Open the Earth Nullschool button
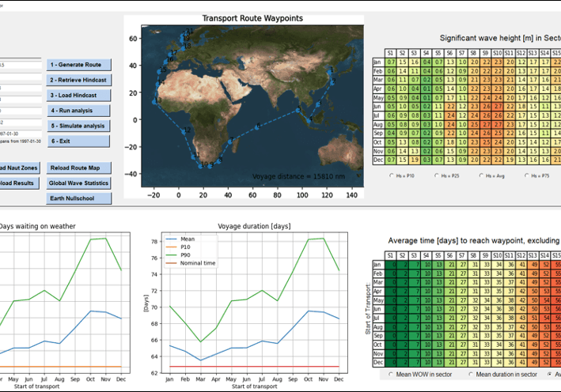Screen dimensions: 561x392 click(x=78, y=198)
